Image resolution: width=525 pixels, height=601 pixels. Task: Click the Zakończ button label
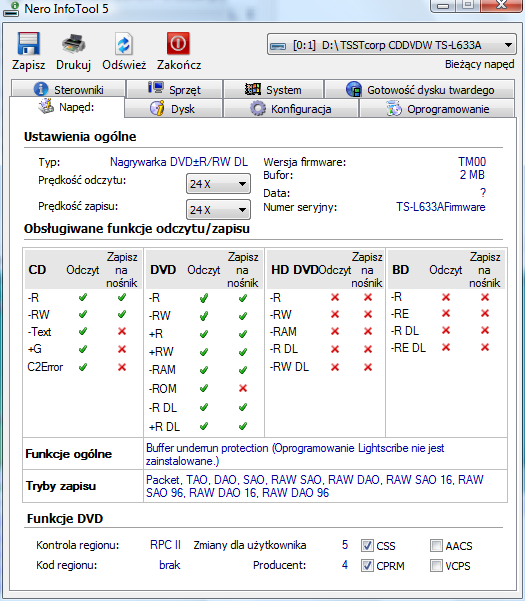179,65
